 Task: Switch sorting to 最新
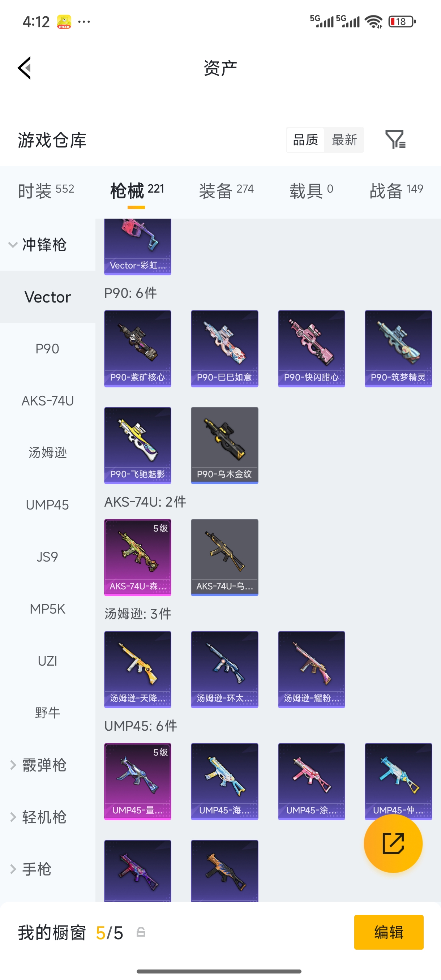[344, 139]
